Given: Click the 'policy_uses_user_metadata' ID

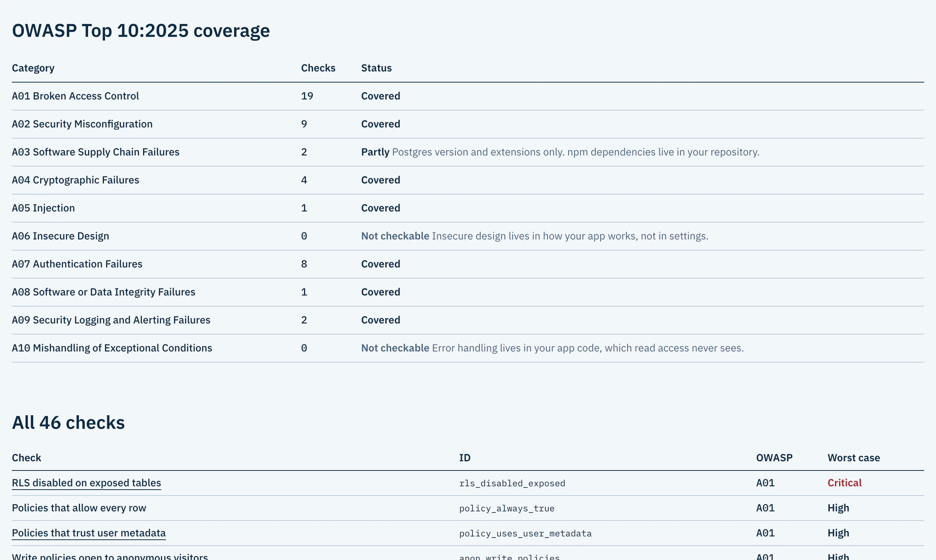Looking at the screenshot, I should click(525, 533).
